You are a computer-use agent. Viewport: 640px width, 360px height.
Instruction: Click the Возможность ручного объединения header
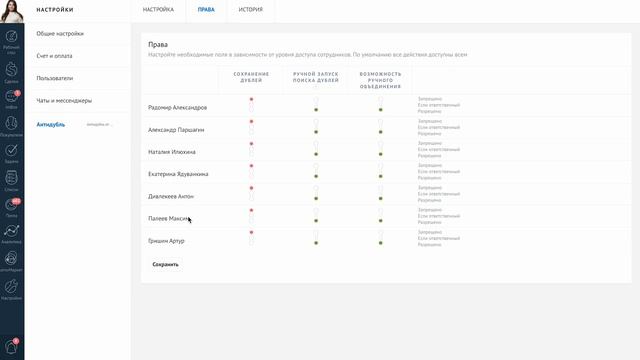(x=380, y=80)
